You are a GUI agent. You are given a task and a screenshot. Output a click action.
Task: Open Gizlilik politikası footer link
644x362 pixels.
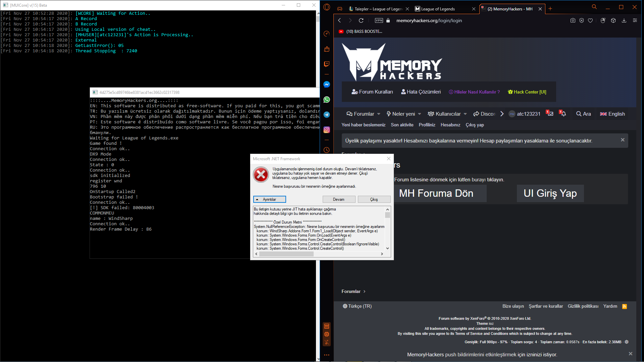tap(583, 306)
